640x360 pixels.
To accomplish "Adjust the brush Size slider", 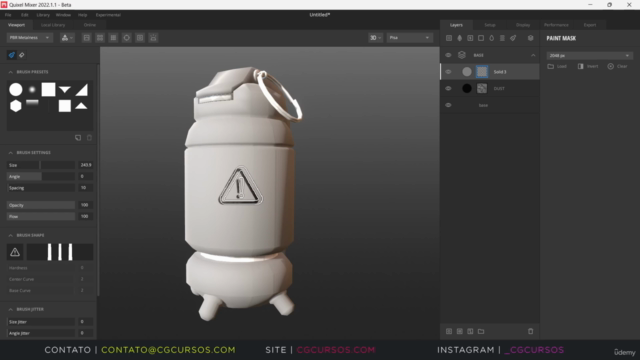I will tap(41, 165).
